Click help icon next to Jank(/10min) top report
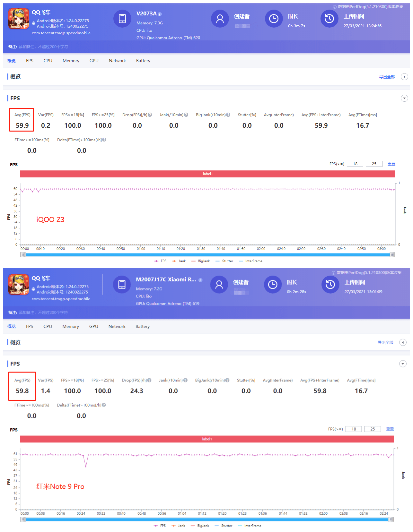 [x=186, y=115]
